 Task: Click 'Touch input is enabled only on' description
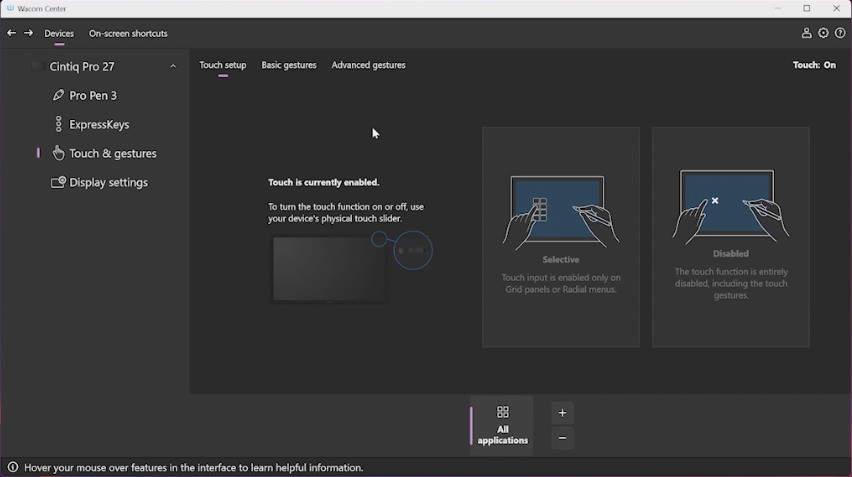[x=561, y=283]
